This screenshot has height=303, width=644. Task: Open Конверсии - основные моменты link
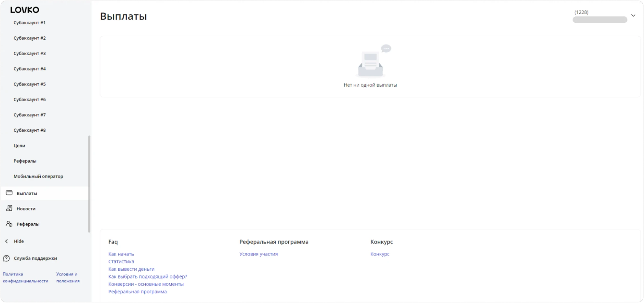pyautogui.click(x=146, y=284)
